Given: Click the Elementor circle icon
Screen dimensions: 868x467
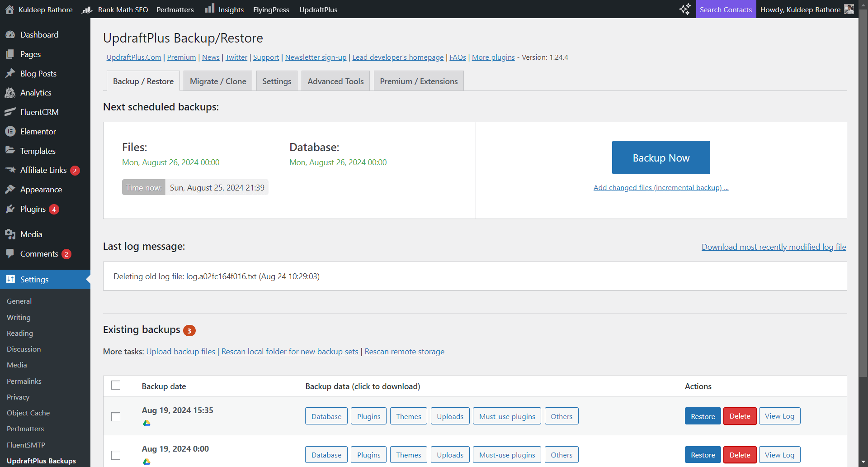Looking at the screenshot, I should pyautogui.click(x=10, y=131).
